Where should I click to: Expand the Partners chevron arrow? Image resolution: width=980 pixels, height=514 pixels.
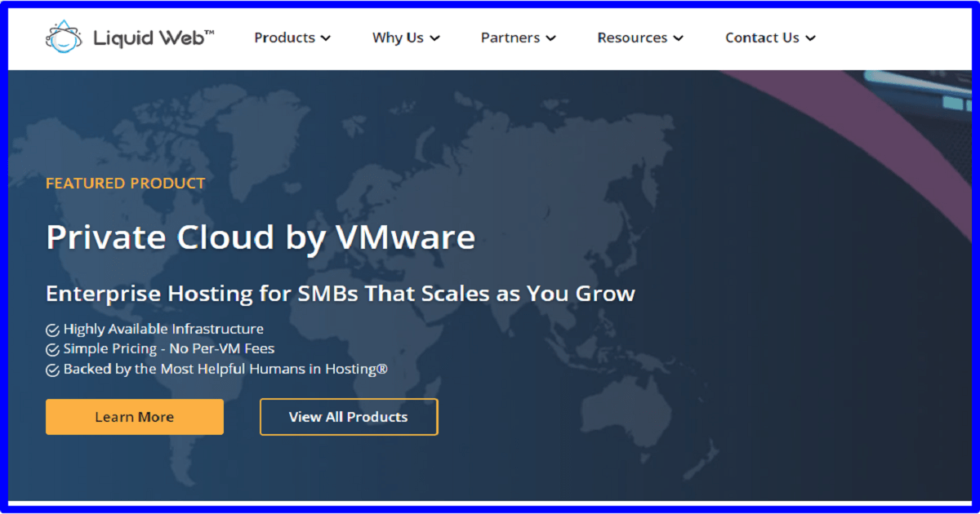(x=550, y=38)
